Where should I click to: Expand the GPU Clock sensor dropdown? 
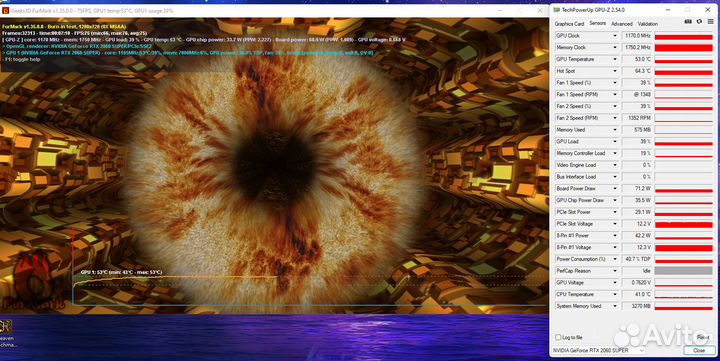[615, 35]
